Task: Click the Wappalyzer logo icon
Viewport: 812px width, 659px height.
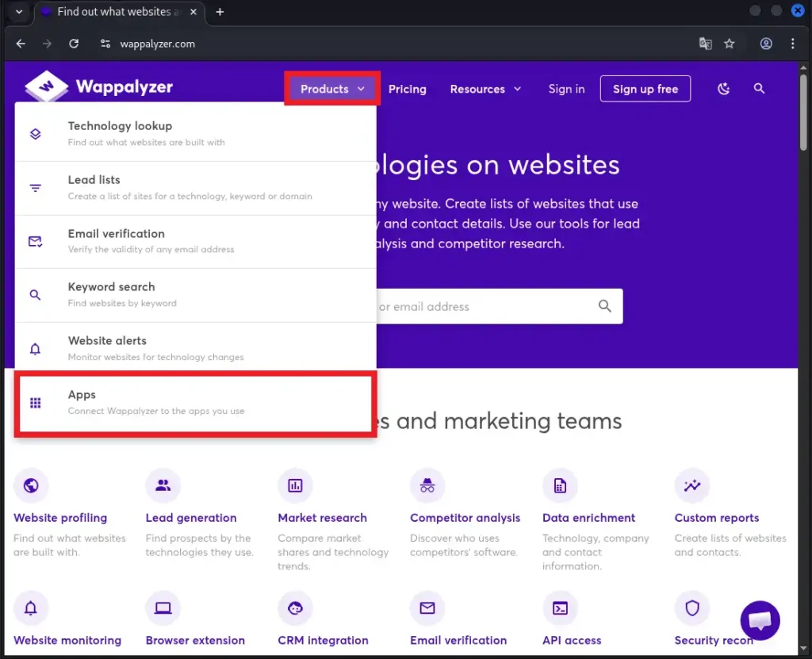Action: 46,87
